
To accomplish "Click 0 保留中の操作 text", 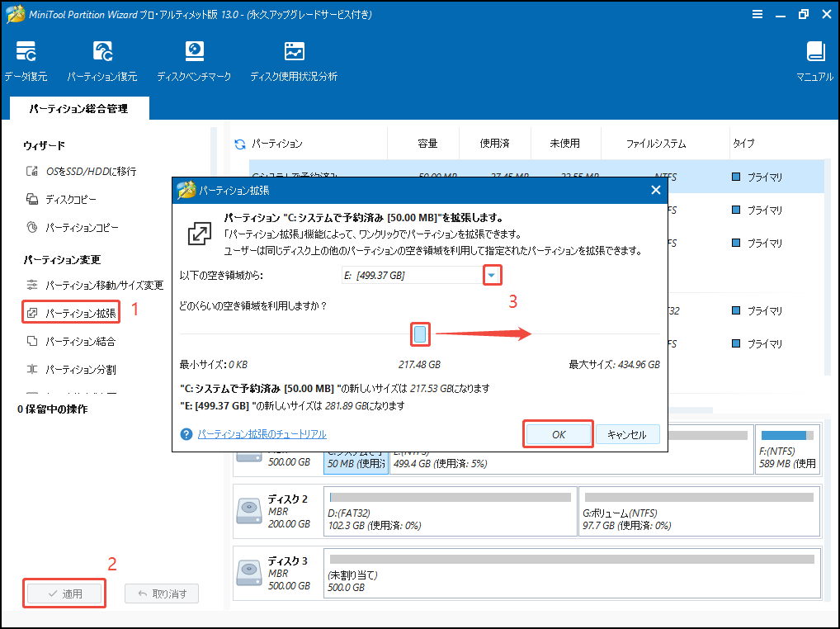I will (x=53, y=409).
